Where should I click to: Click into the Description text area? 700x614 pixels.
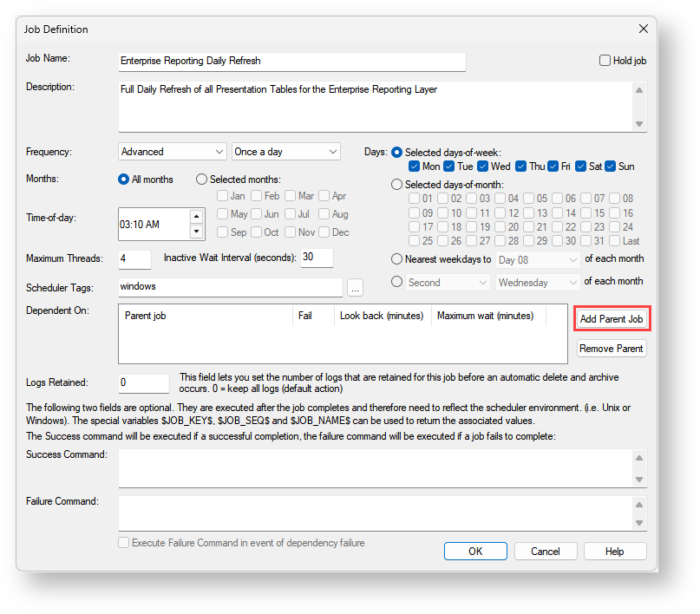[375, 106]
